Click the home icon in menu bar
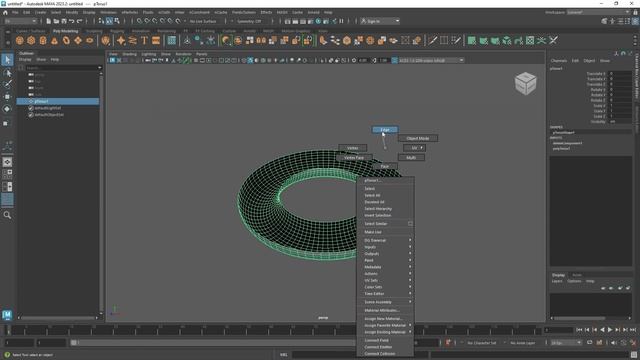Image resolution: width=640 pixels, height=360 pixels. [x=5, y=13]
